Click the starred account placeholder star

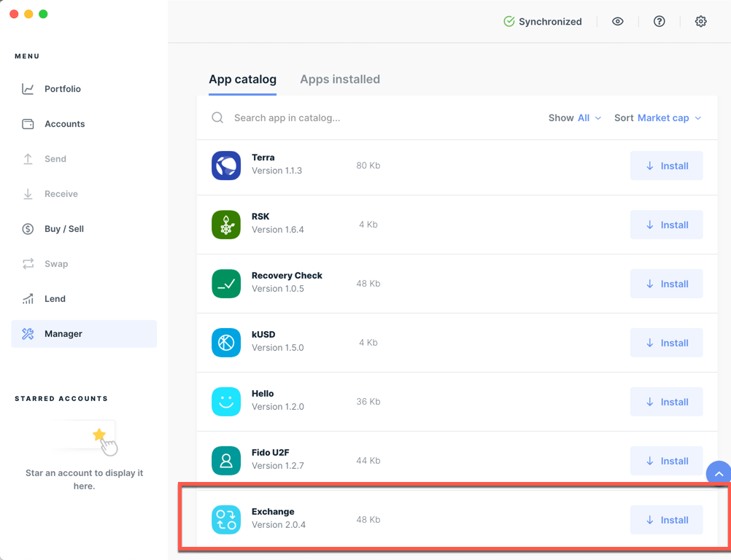point(98,435)
